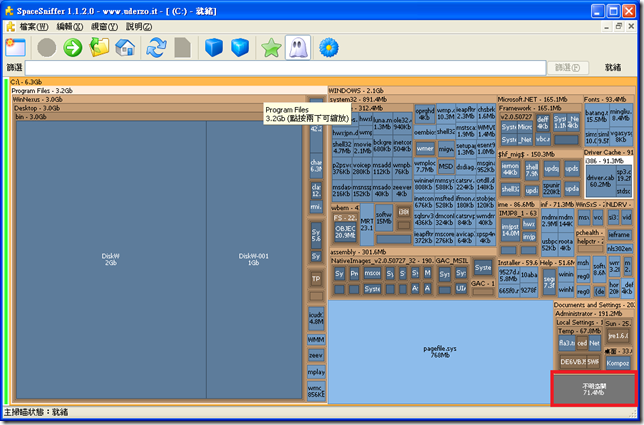Click the GAC_MSIL header

pyautogui.click(x=452, y=261)
